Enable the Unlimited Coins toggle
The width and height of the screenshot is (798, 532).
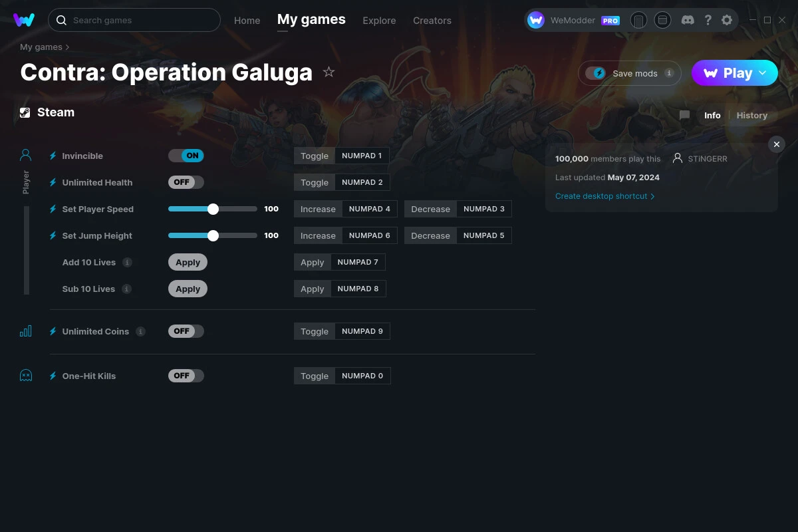[x=186, y=331]
